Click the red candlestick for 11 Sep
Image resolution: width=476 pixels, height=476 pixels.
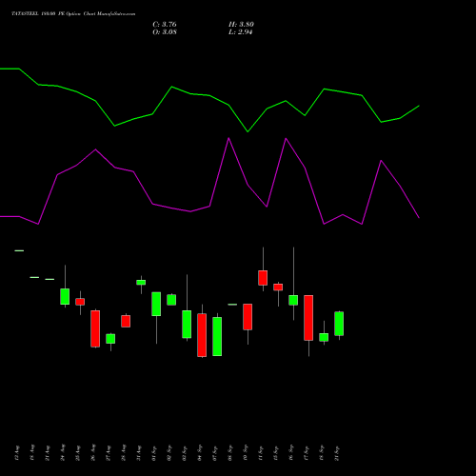pyautogui.click(x=263, y=278)
